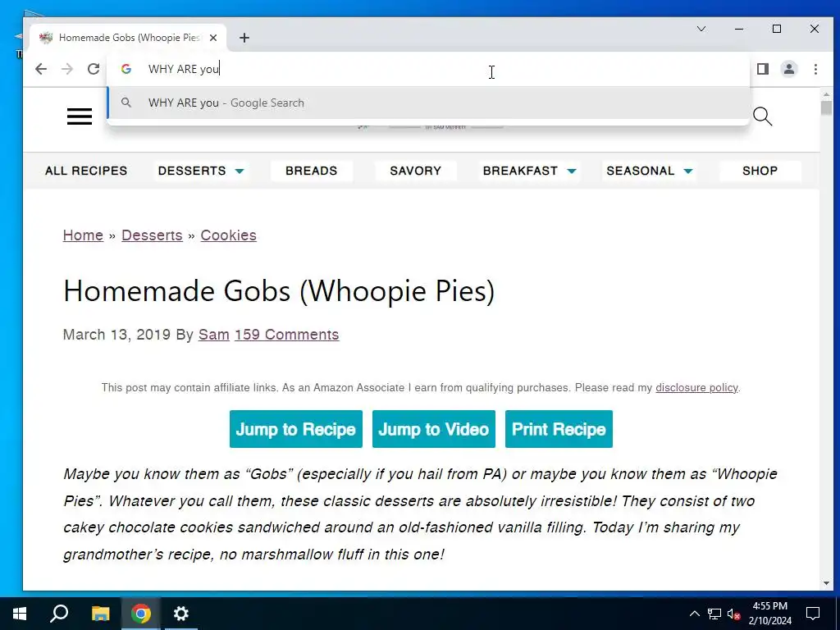
Task: Open Chrome three-dot menu
Action: (x=815, y=69)
